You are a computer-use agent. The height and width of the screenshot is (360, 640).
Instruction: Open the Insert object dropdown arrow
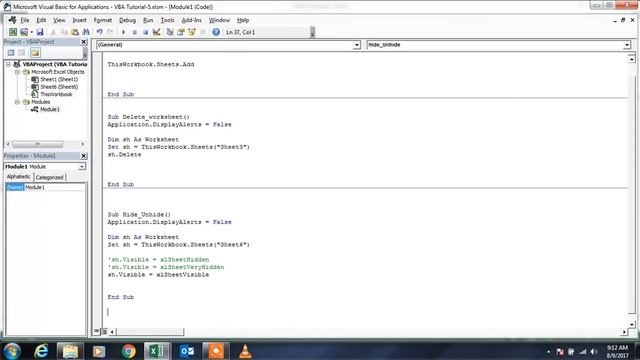point(31,32)
